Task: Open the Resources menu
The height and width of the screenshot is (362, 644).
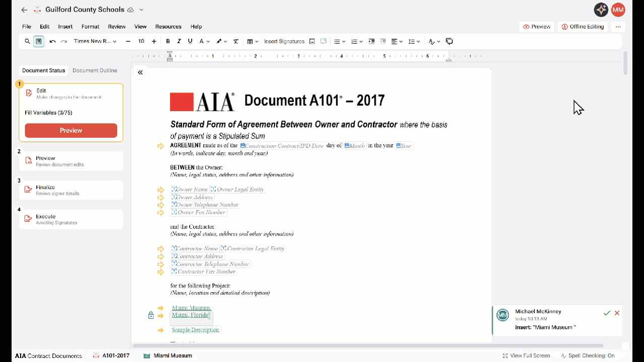Action: click(x=168, y=27)
